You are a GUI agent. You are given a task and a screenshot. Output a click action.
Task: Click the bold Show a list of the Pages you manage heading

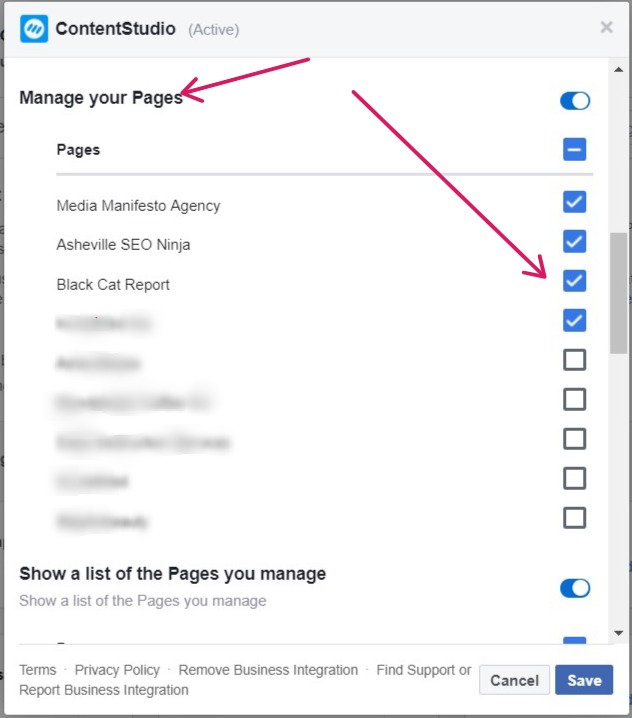tap(173, 574)
